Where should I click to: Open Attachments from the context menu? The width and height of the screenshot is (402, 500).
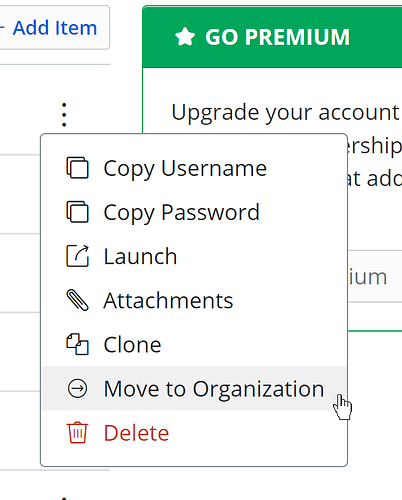[168, 301]
